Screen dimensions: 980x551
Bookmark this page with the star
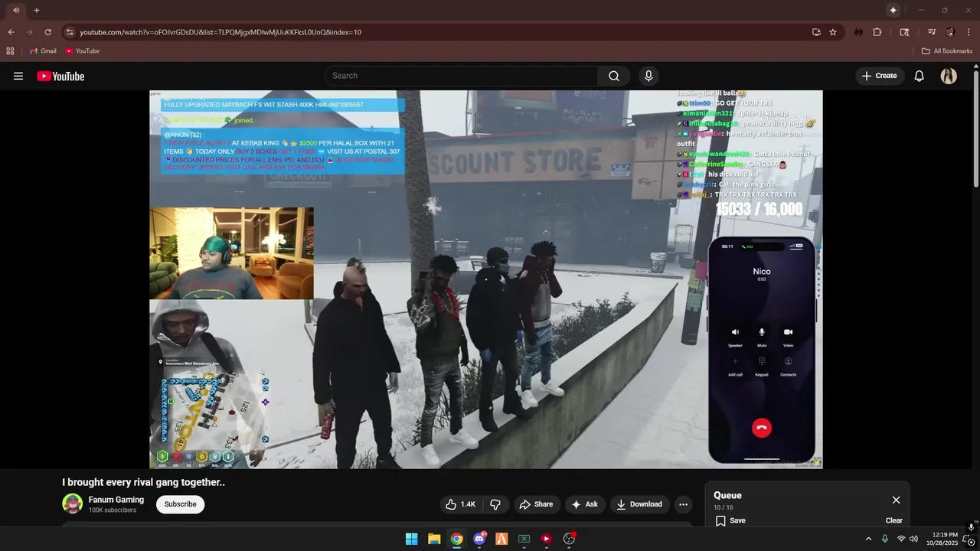[x=833, y=32]
